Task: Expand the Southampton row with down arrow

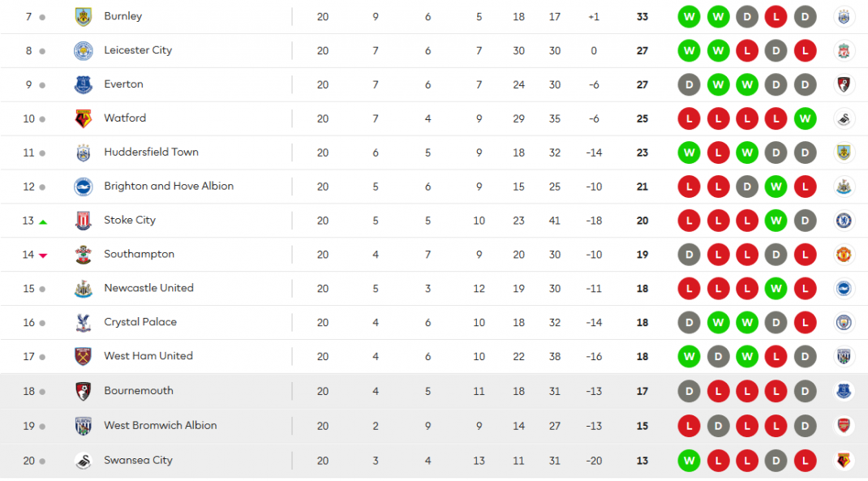Action: pos(434,255)
